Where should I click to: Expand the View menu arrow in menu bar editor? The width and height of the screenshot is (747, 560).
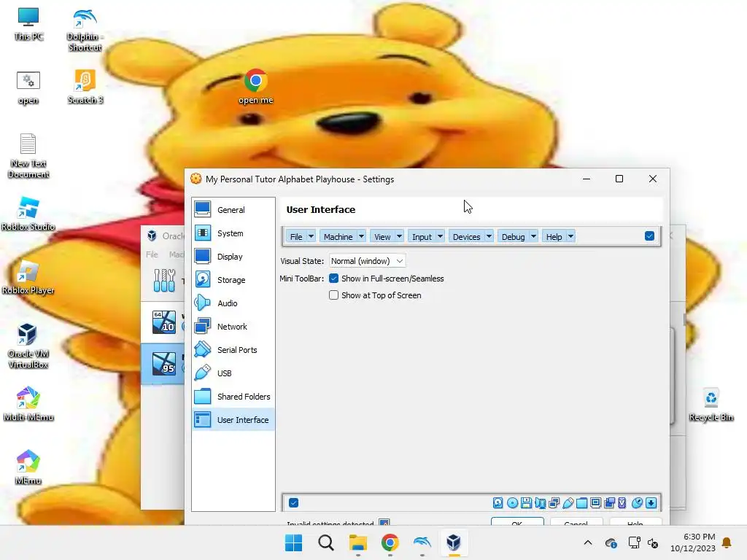399,236
